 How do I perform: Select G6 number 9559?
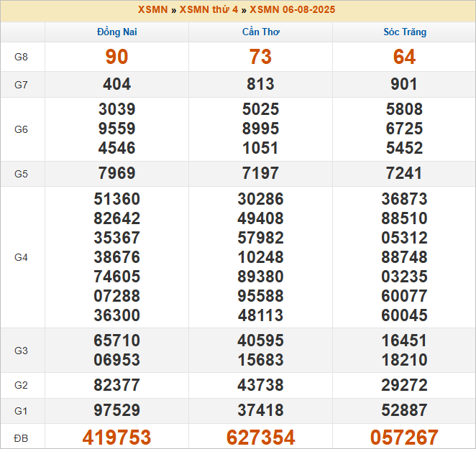117,129
